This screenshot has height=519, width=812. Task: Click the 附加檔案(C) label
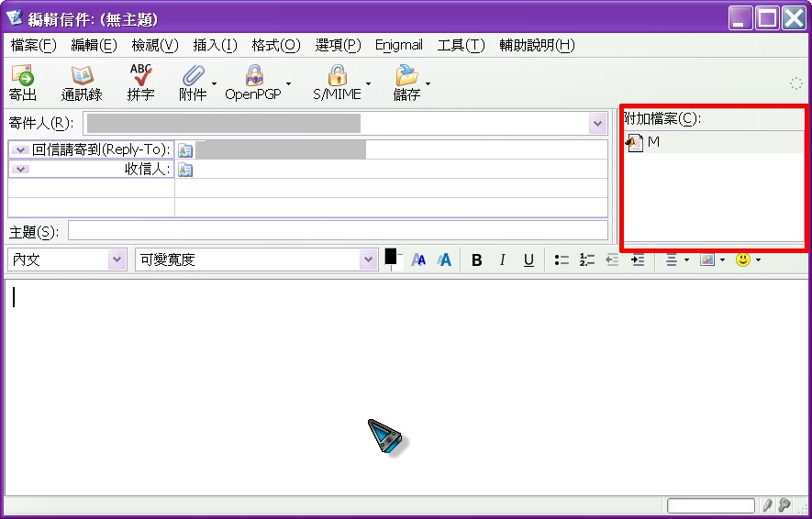(x=662, y=119)
